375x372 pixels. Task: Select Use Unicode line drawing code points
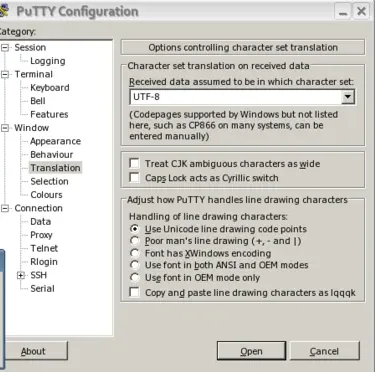[x=134, y=229]
